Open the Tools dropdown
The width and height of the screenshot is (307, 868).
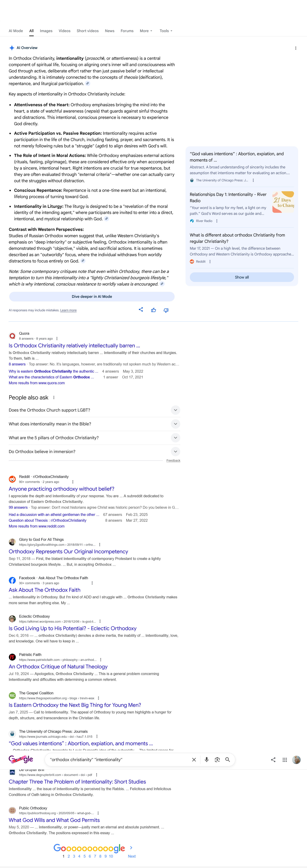coord(166,31)
